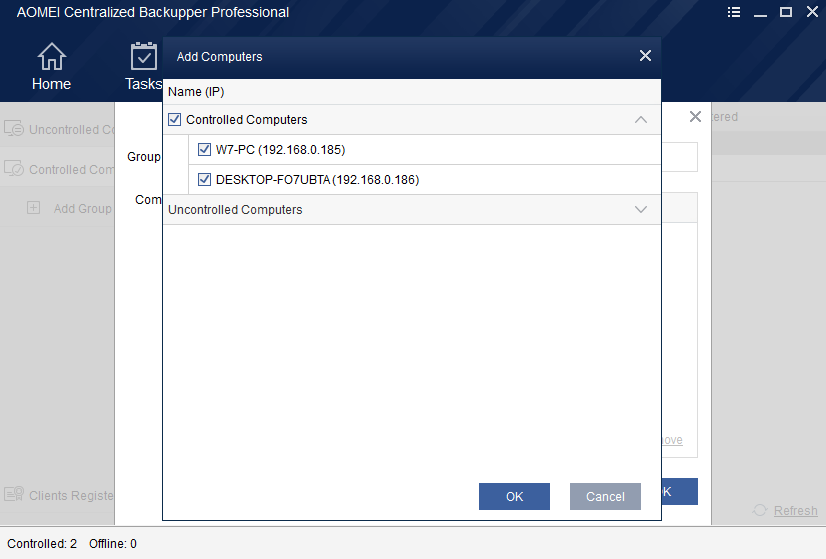Viewport: 826px width, 559px height.
Task: Open the Home section
Action: [51, 66]
